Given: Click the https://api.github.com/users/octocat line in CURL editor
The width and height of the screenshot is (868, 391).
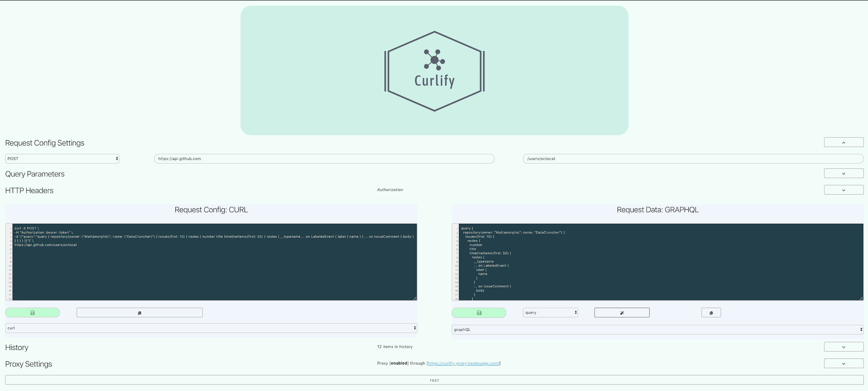Looking at the screenshot, I should pos(46,245).
